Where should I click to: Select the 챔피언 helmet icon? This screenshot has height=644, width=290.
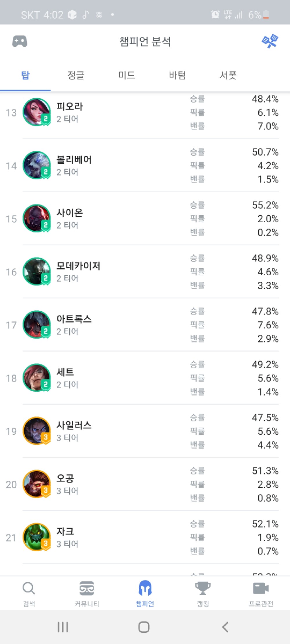click(145, 589)
